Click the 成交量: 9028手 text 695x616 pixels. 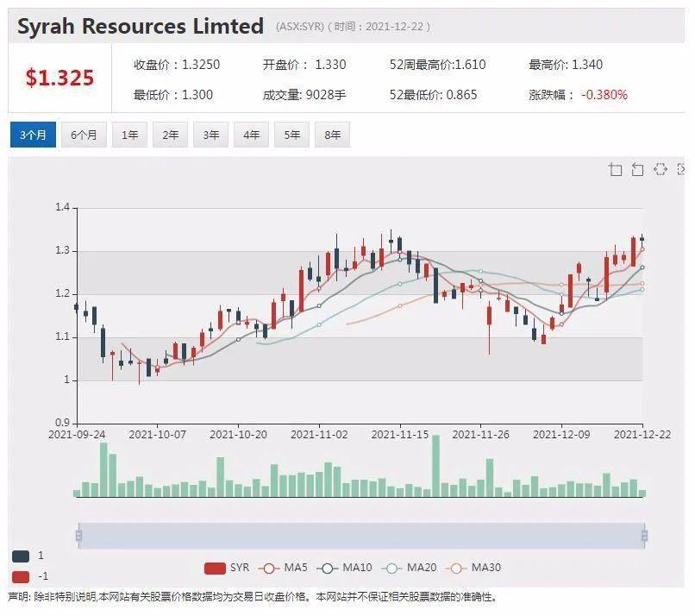coord(304,95)
